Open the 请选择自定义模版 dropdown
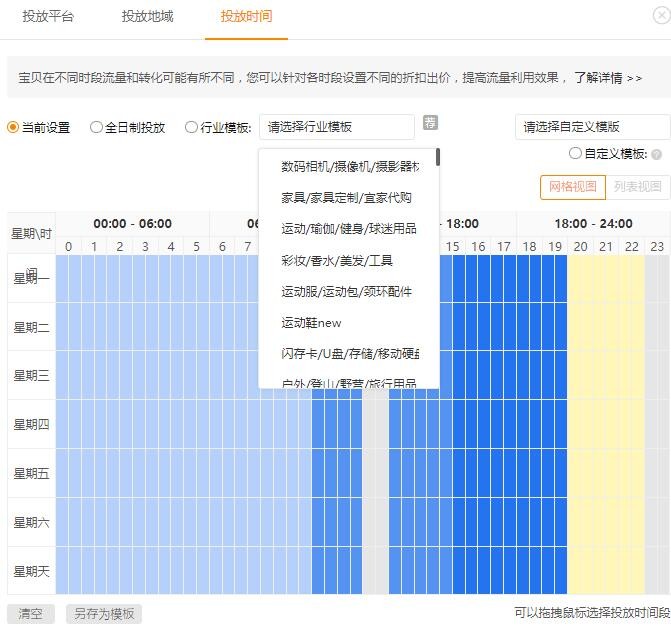 592,127
